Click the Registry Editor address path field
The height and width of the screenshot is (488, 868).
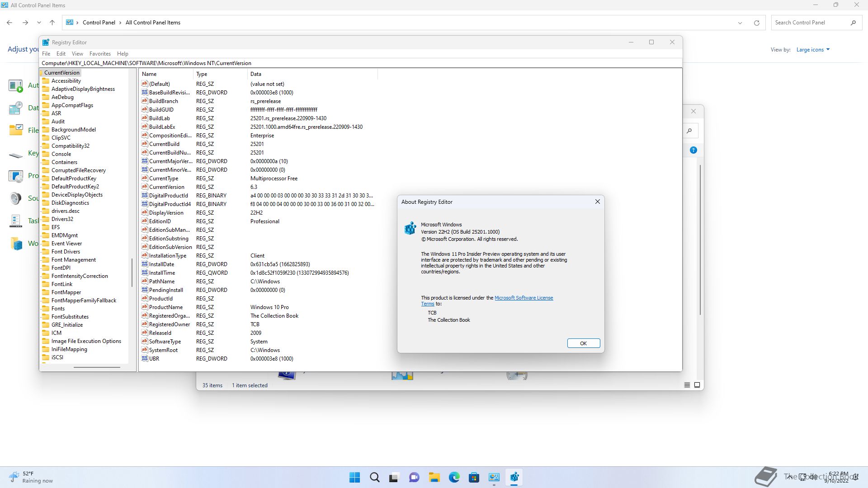pyautogui.click(x=361, y=63)
